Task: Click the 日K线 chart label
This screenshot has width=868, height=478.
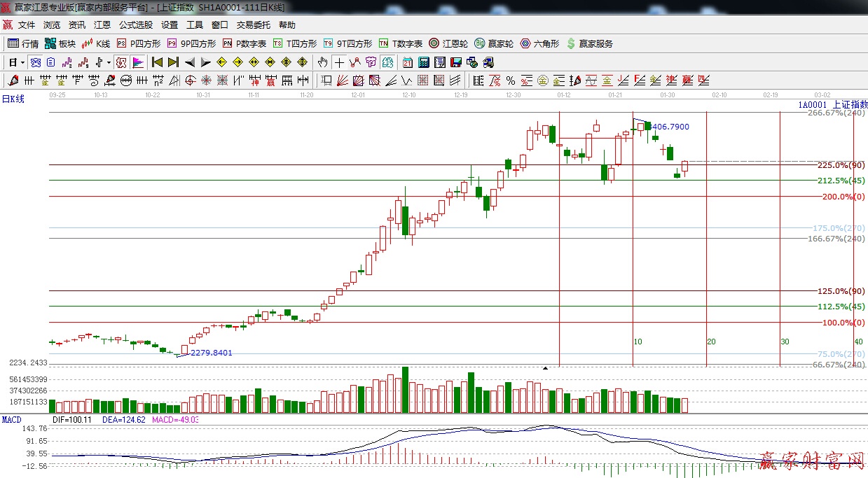Action: 13,99
